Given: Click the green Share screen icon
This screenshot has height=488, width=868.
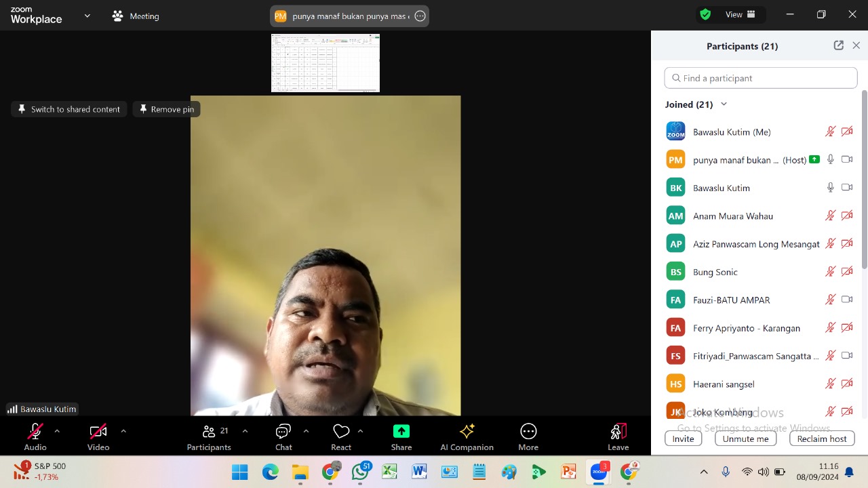Looking at the screenshot, I should [401, 432].
